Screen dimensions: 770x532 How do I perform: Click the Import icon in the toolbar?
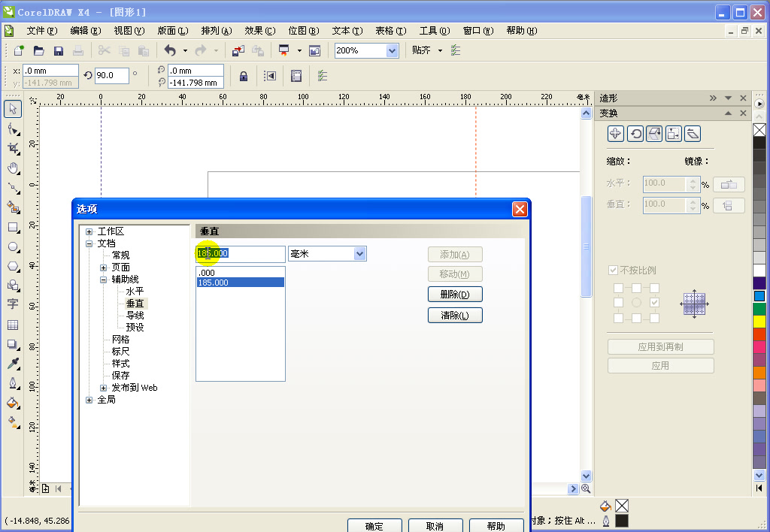[238, 50]
